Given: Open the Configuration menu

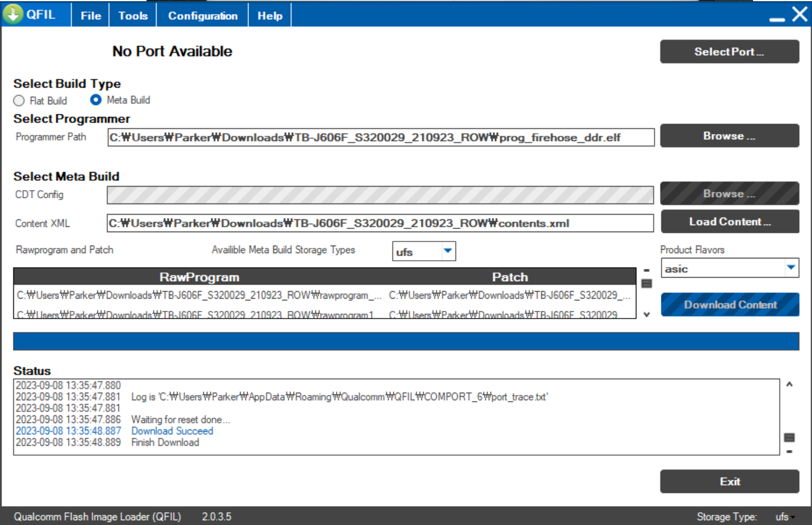Looking at the screenshot, I should [203, 16].
